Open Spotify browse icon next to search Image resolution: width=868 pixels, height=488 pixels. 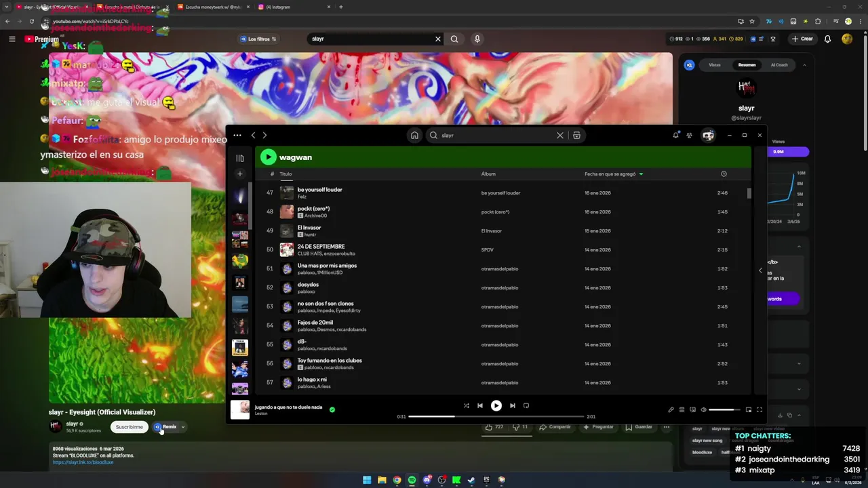pos(576,136)
